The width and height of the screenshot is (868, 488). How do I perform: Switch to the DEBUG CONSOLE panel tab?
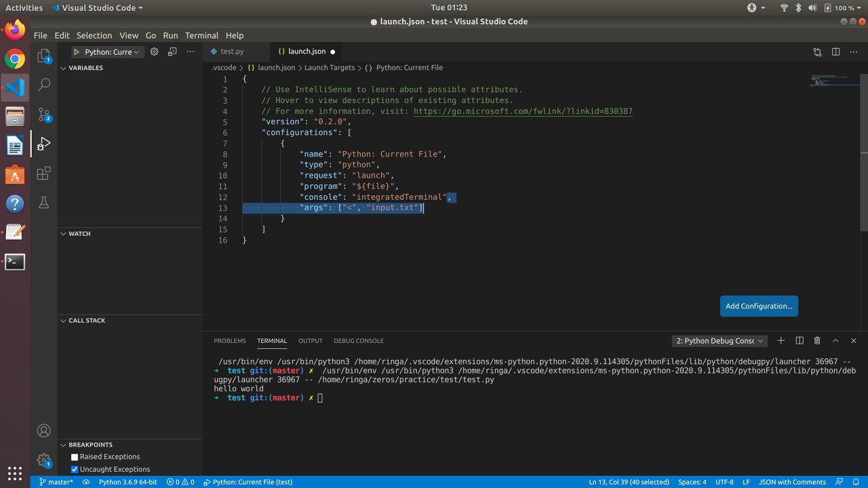click(x=359, y=341)
